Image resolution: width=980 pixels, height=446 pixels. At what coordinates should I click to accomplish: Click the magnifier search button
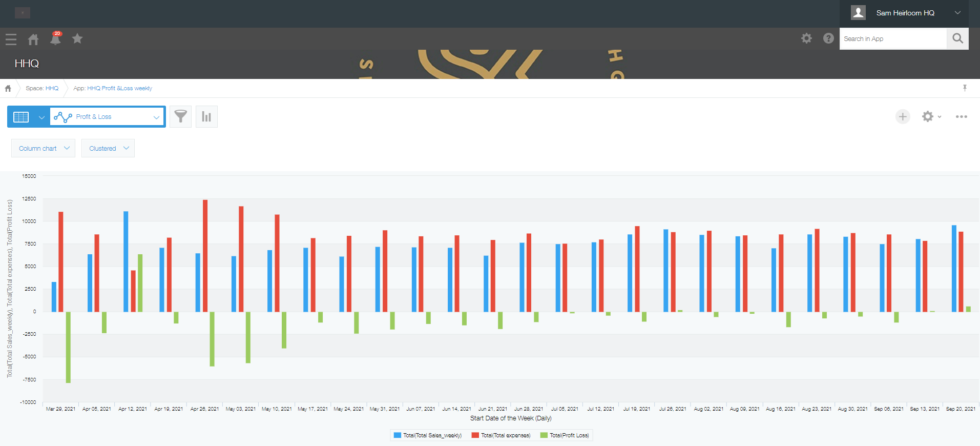click(x=957, y=38)
